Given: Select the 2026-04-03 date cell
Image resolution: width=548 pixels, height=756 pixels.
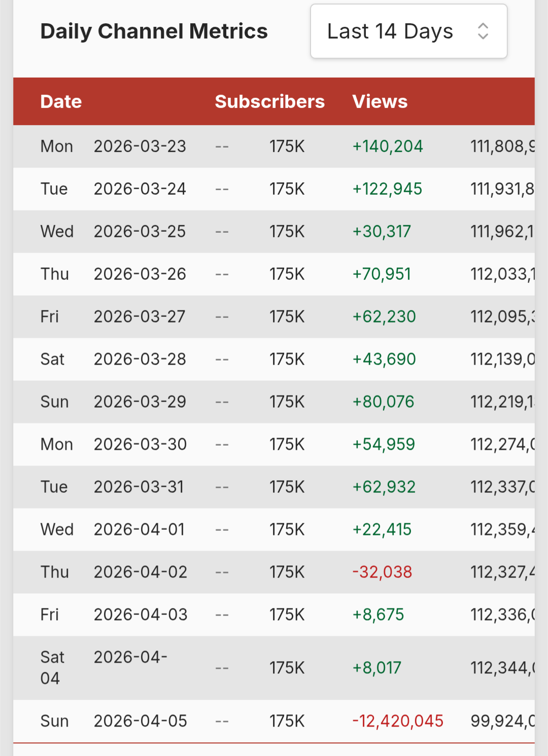Looking at the screenshot, I should pyautogui.click(x=141, y=615).
